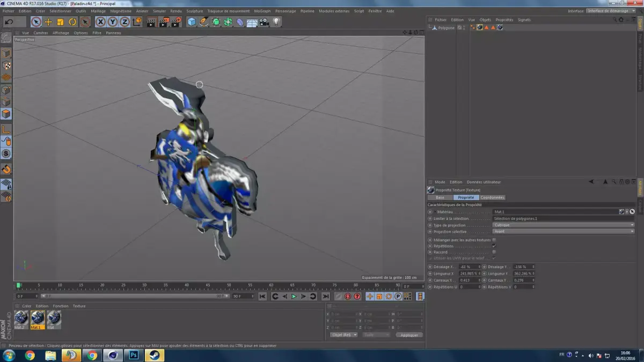Play the animation forward

point(294,297)
